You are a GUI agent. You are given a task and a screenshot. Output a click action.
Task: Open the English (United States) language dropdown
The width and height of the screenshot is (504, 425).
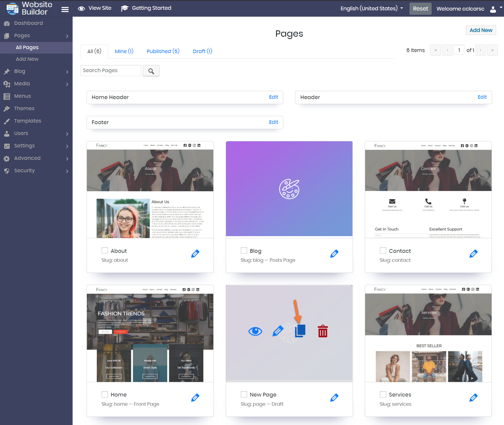pos(371,8)
